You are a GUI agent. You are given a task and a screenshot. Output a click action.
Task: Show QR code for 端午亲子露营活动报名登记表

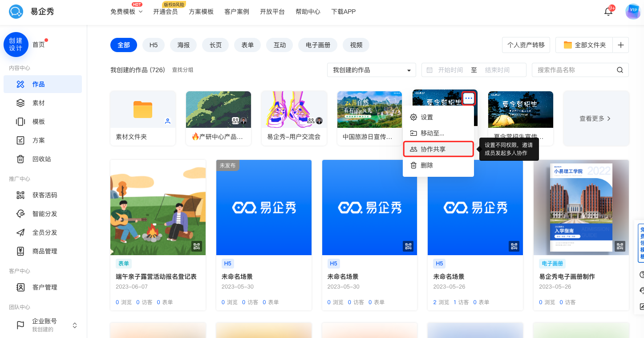tap(197, 246)
